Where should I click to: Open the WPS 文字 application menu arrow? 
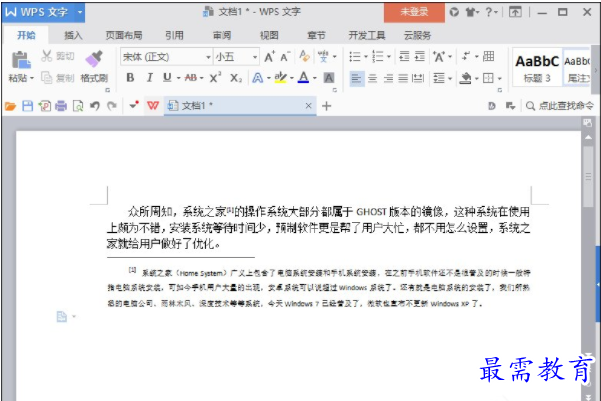point(80,12)
